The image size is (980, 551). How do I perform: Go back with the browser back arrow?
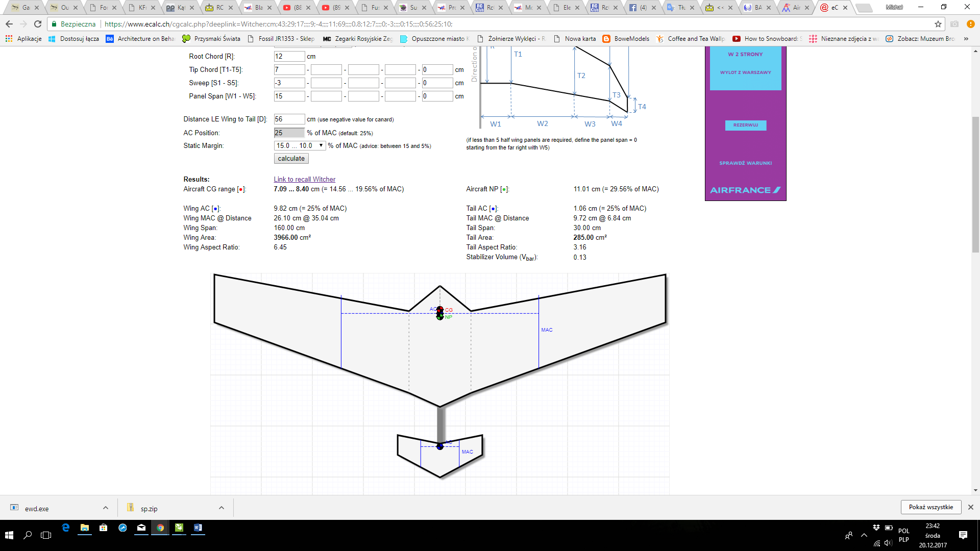coord(9,24)
